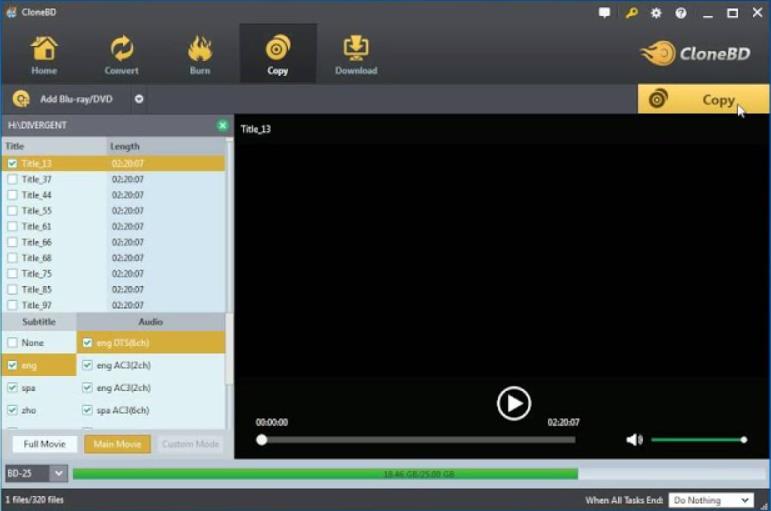Check the None subtitle option
This screenshot has width=771, height=511.
pos(12,342)
